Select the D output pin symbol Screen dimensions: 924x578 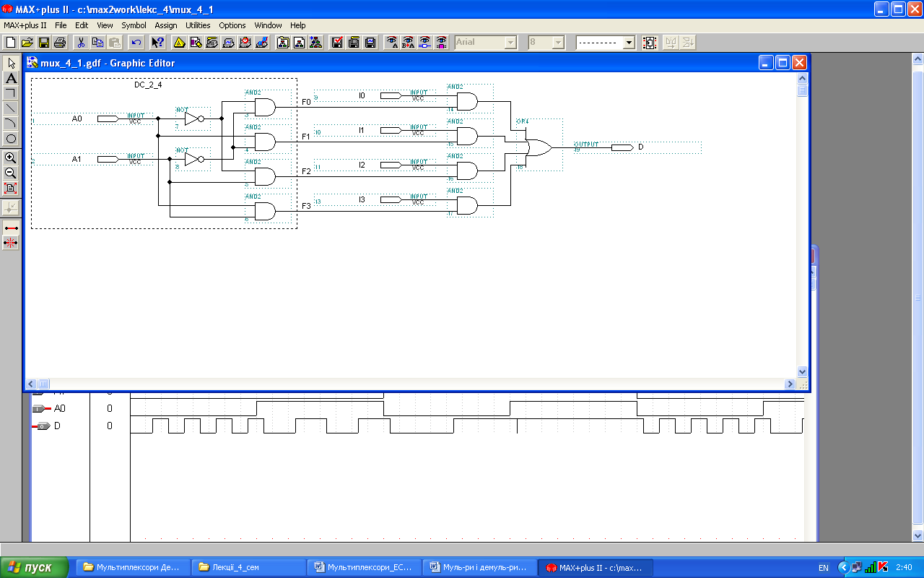point(622,147)
